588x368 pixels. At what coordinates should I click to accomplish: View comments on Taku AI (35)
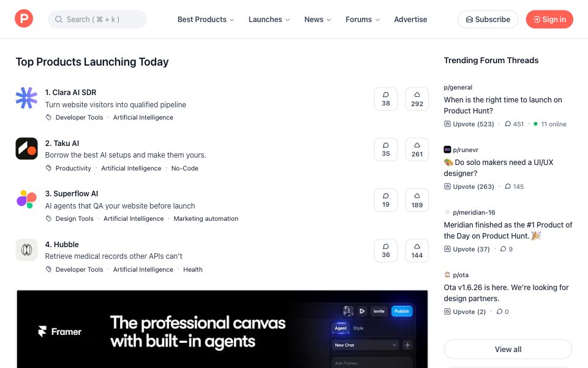pyautogui.click(x=385, y=150)
